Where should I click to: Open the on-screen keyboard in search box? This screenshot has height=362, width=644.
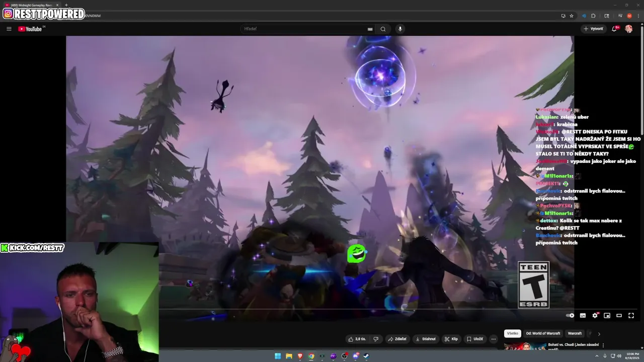tap(370, 29)
